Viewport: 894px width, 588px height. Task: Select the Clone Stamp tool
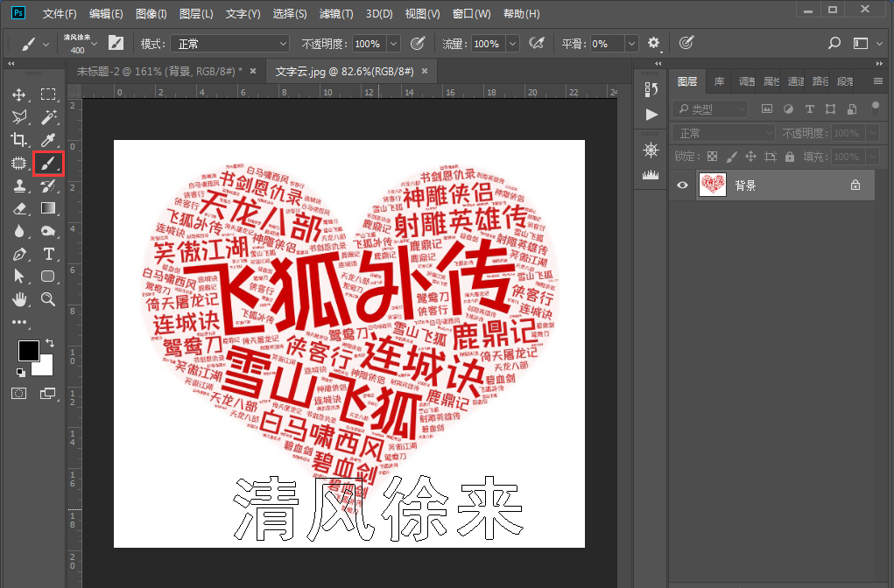point(18,185)
